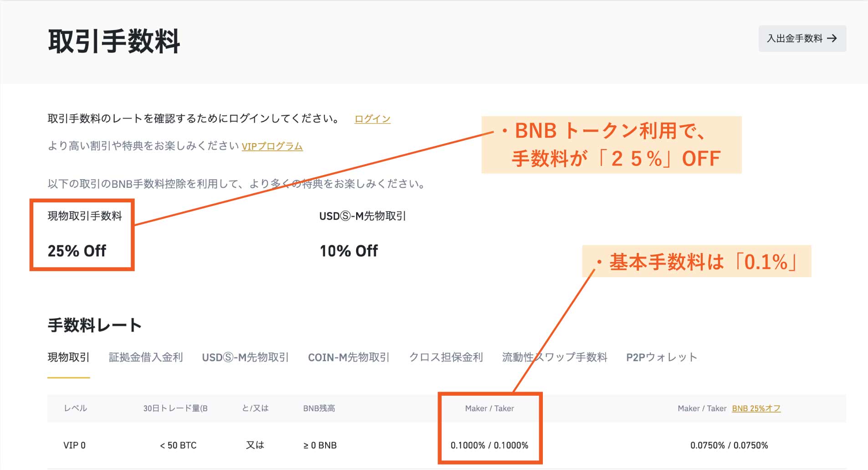Screen dimensions: 868x470
Task: Open the COIN-M先物取引 tab
Action: (x=348, y=357)
